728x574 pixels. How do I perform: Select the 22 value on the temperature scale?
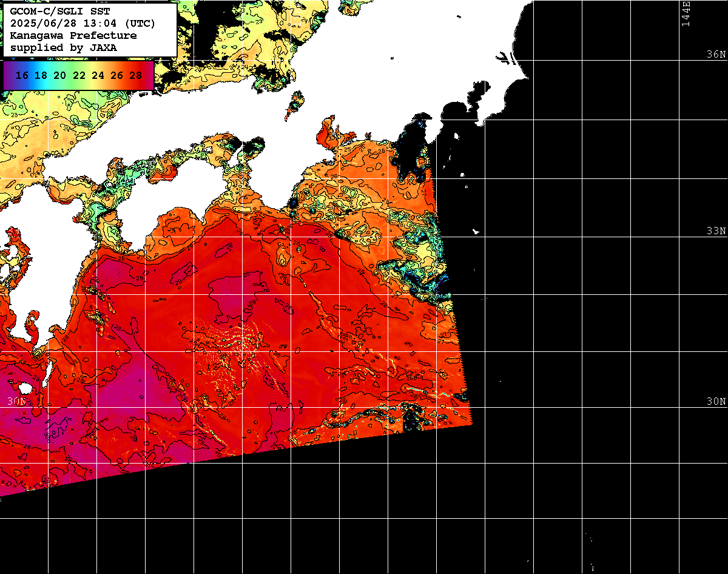pos(79,75)
